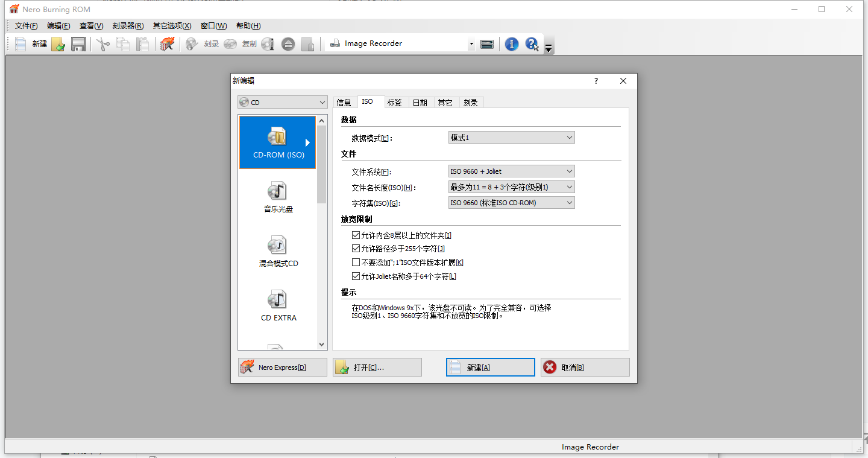Switch to the 刻录 tab
Viewport: 868px width, 458px height.
(471, 103)
